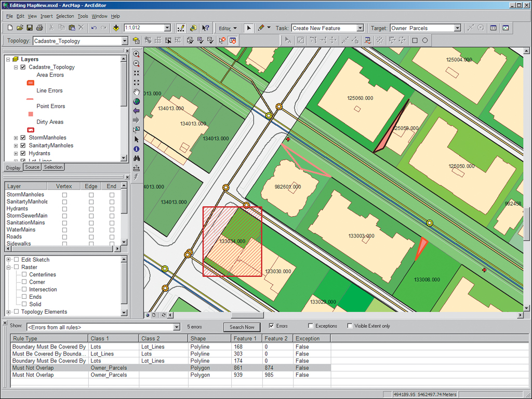Open the Topology dropdown list
Viewport: 532px width, 399px height.
coord(125,41)
